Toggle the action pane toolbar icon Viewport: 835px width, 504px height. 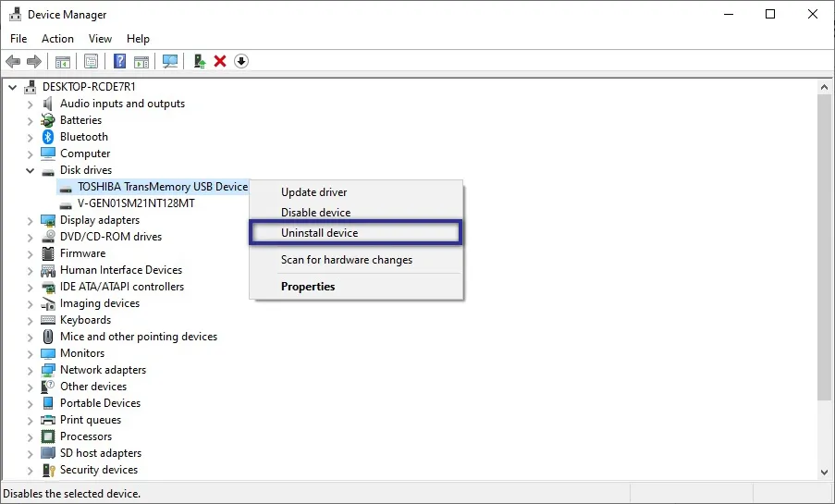(x=141, y=61)
